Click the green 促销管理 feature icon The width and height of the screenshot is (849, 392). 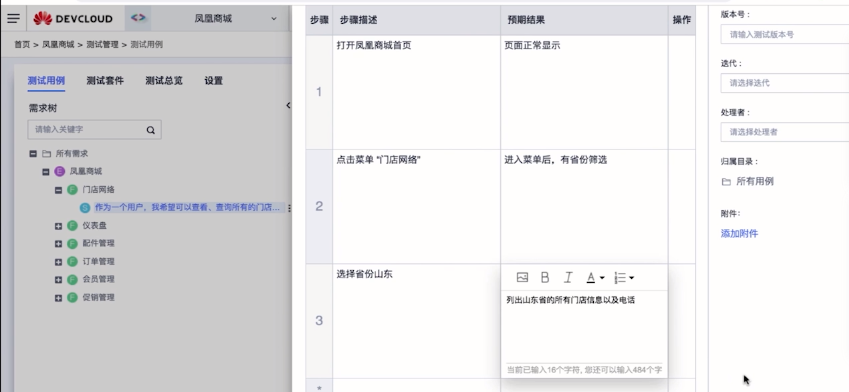pos(72,297)
